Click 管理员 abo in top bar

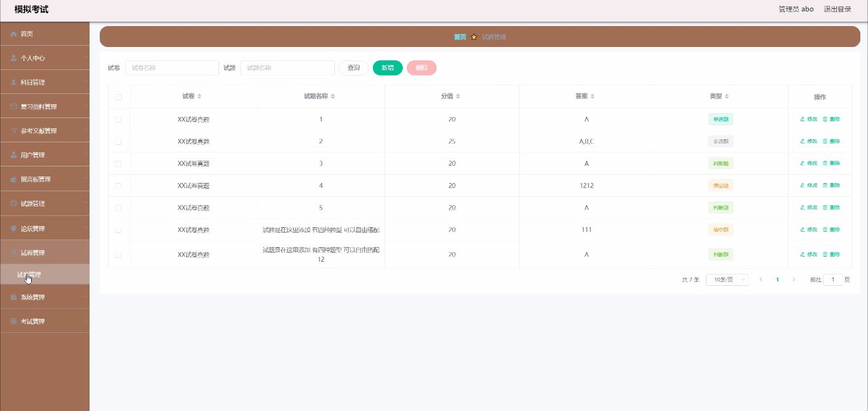(796, 10)
